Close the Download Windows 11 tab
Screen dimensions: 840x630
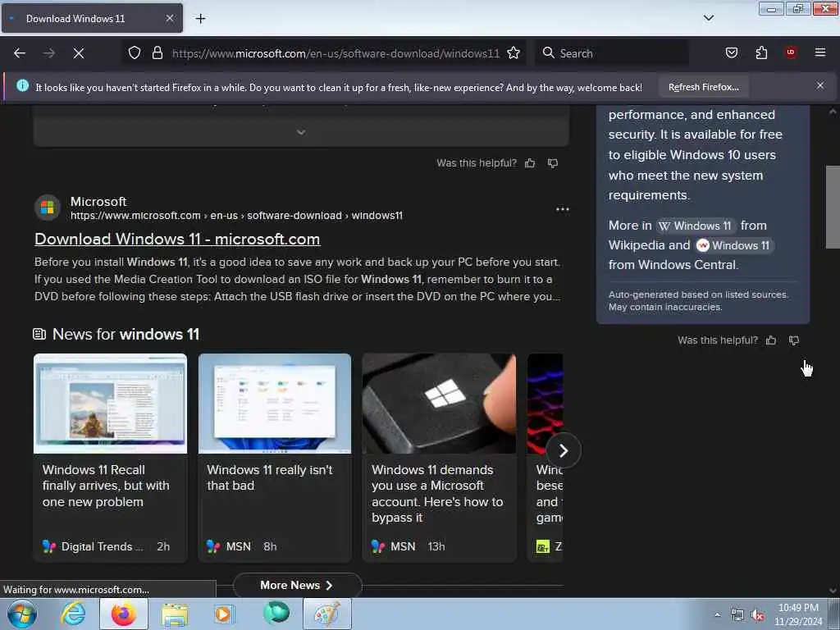pyautogui.click(x=169, y=18)
